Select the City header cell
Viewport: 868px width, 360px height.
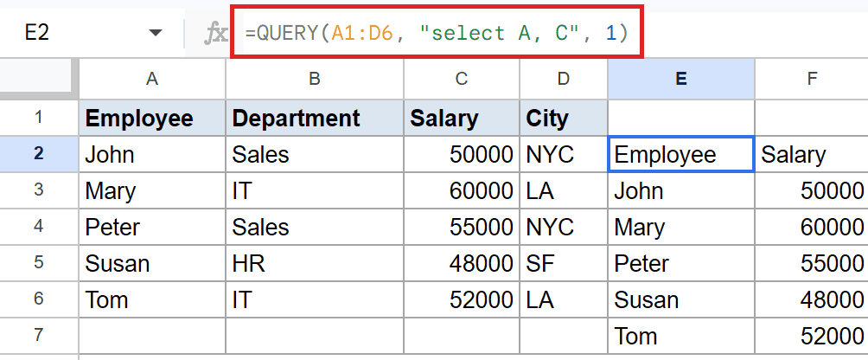[x=564, y=118]
